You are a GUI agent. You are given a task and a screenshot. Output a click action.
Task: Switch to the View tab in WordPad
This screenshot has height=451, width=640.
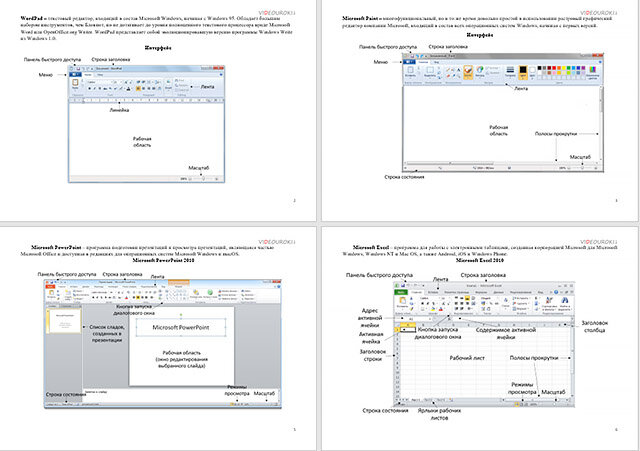point(100,75)
